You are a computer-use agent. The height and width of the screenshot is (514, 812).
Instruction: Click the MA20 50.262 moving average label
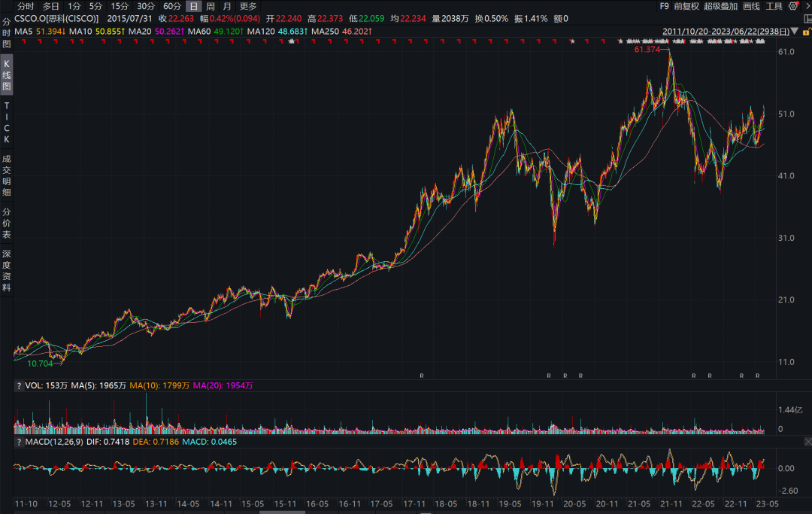[156, 31]
